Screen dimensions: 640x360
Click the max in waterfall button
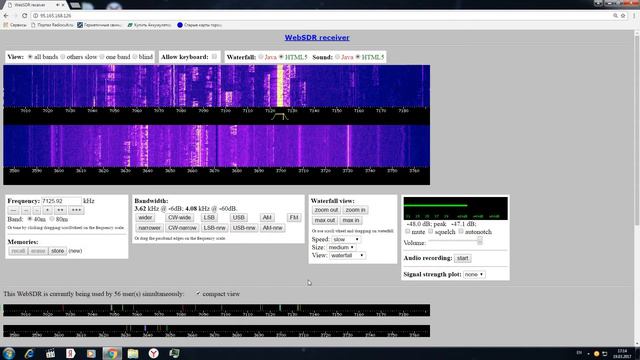351,220
